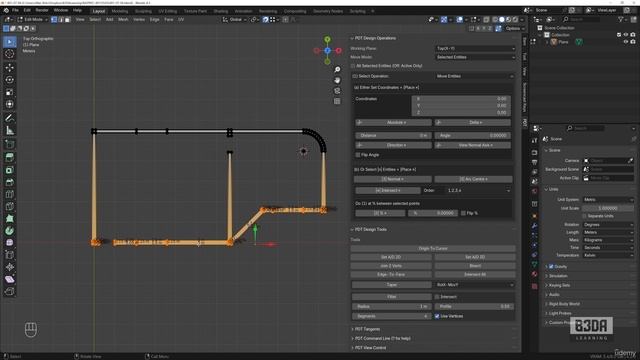Image resolution: width=640 pixels, height=360 pixels.
Task: Select the Rip Region tool
Action: coord(9,291)
